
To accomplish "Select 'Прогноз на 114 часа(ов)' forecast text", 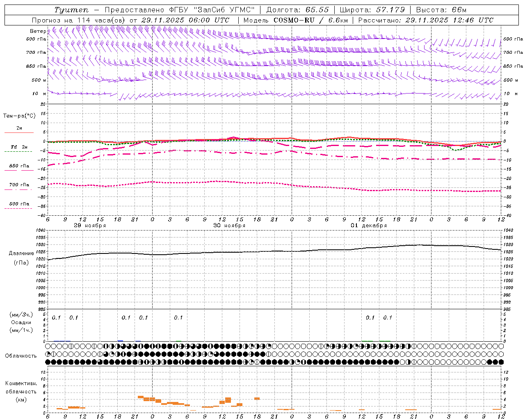I will [79, 20].
